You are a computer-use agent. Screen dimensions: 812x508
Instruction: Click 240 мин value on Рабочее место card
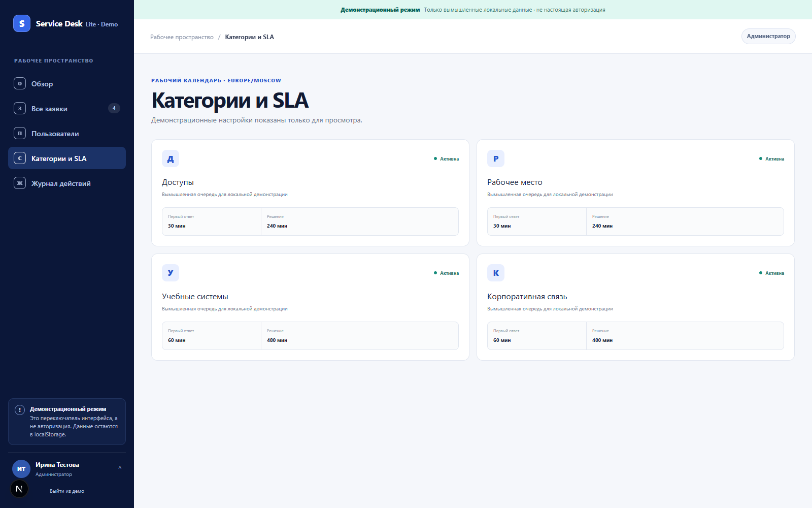point(602,226)
